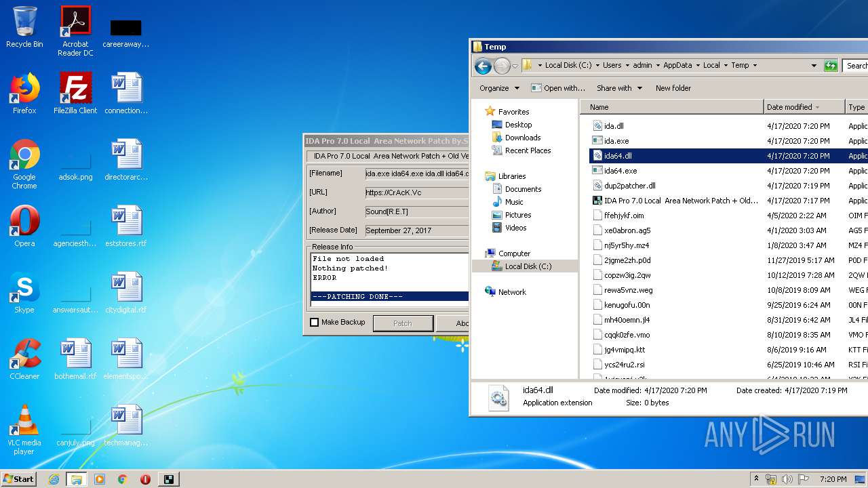
Task: Click the taskbar Chrome icon
Action: click(123, 479)
